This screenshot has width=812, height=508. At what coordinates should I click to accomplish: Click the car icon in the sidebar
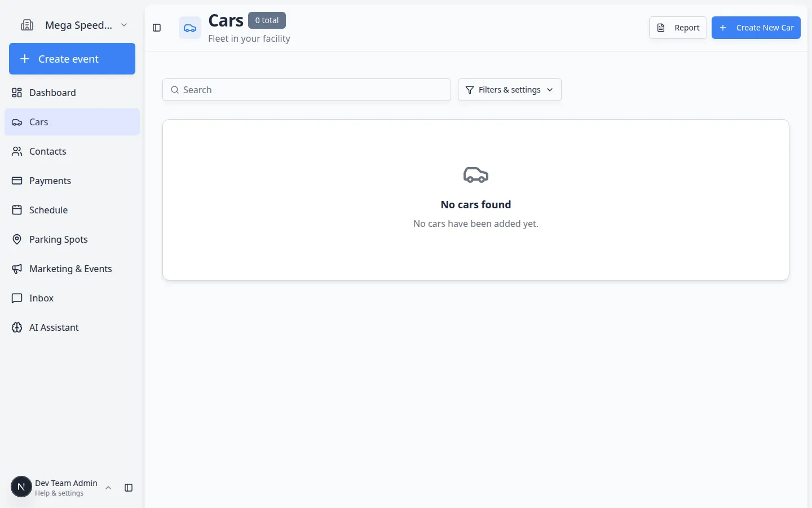click(x=17, y=122)
